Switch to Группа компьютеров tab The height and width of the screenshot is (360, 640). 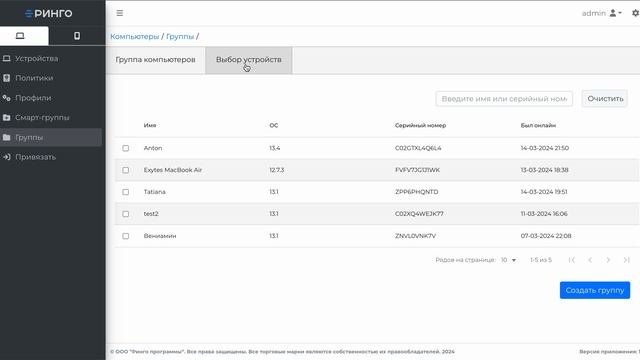[156, 60]
